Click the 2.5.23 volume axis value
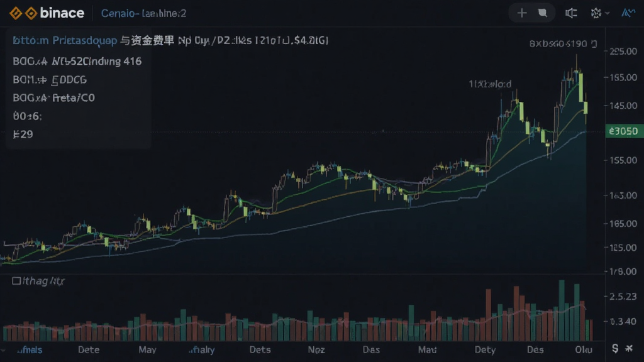The width and height of the screenshot is (644, 362). point(623,297)
